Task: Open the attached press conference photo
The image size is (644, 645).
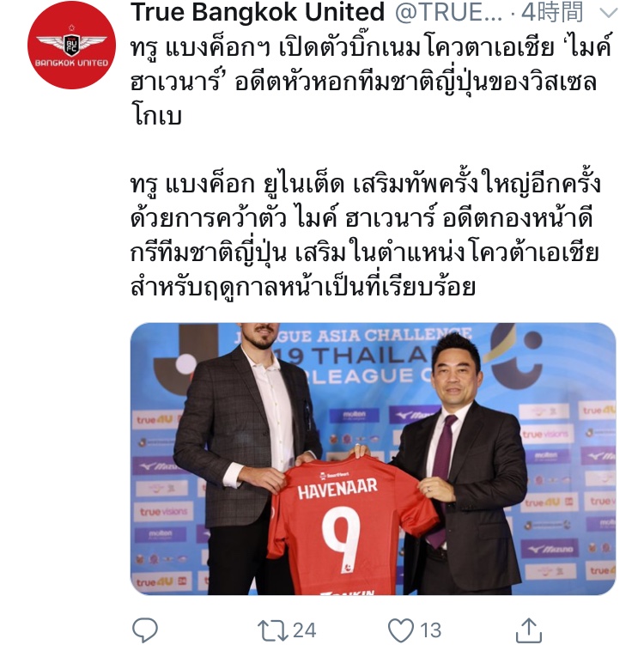Action: 373,459
